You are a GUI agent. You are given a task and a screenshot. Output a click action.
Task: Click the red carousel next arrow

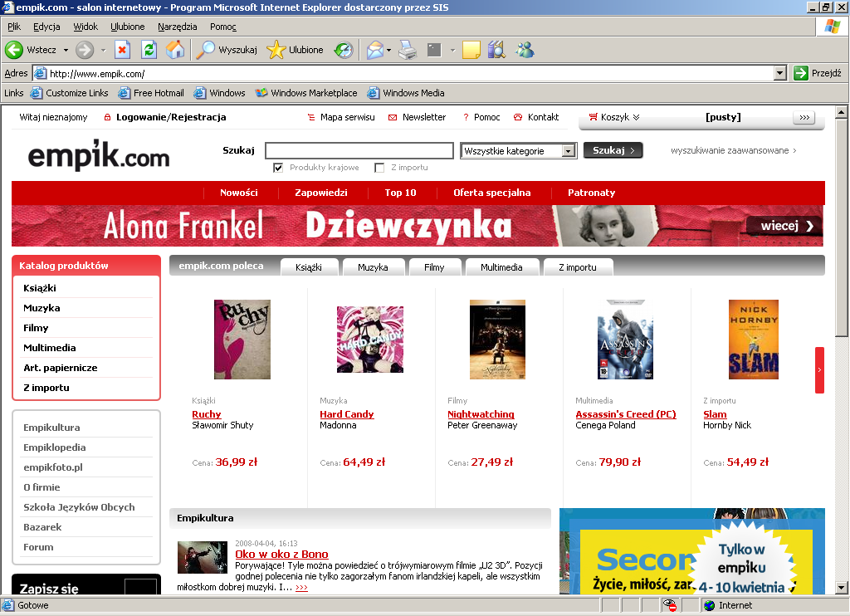(x=819, y=369)
